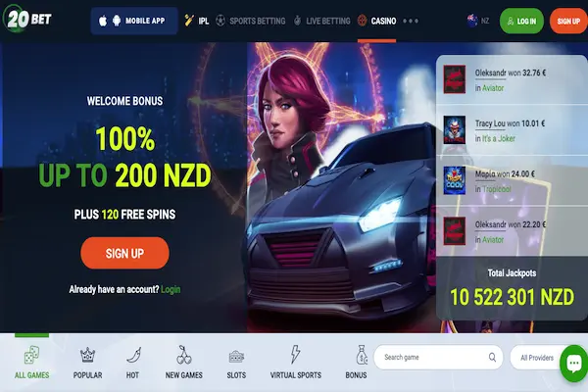Viewport: 588px width, 392px height.
Task: Click the Sign Up button under welcome bonus
Action: pyautogui.click(x=124, y=253)
